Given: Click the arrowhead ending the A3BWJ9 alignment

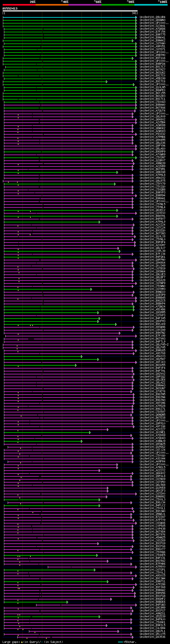Looking at the screenshot, I should 82,441.
